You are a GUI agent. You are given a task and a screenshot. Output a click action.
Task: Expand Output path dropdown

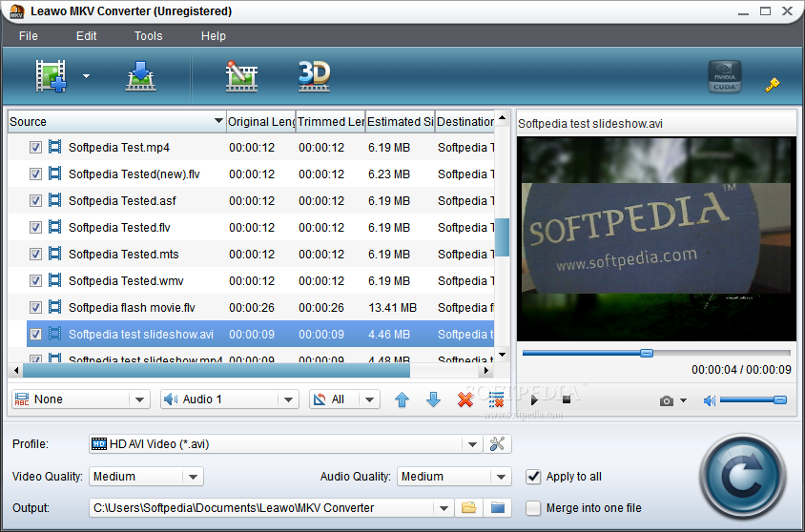click(x=444, y=508)
